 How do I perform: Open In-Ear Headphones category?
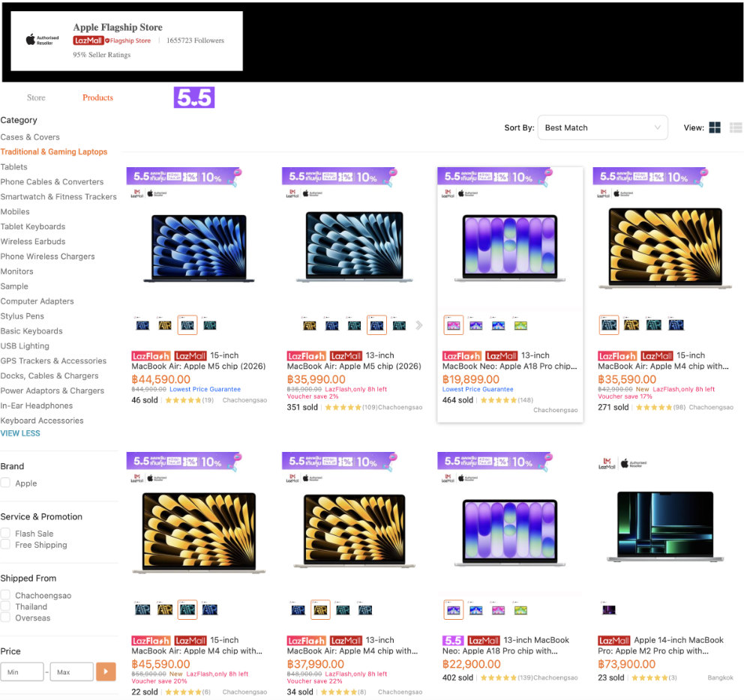pos(36,405)
